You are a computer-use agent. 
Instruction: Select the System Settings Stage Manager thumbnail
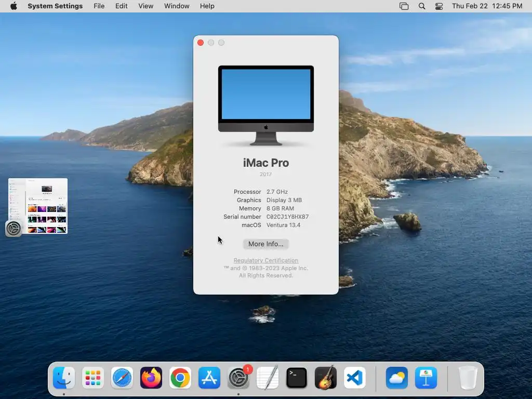38,206
